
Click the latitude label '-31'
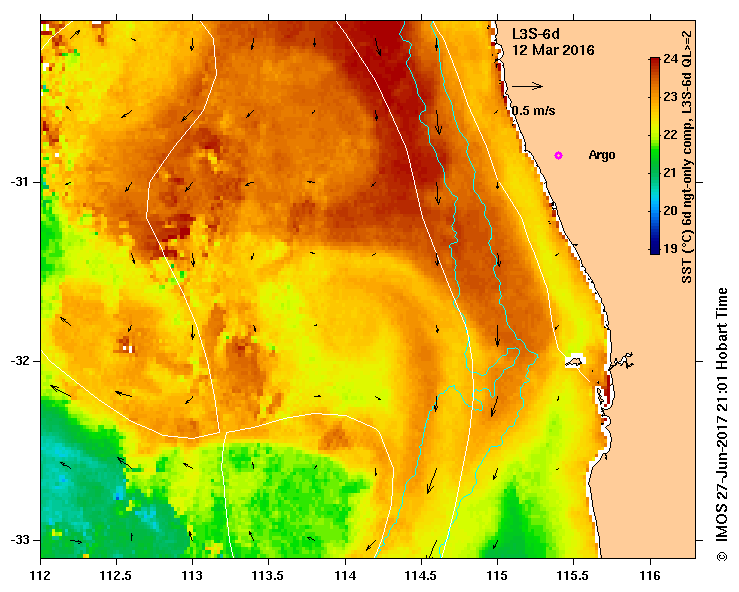coord(18,182)
